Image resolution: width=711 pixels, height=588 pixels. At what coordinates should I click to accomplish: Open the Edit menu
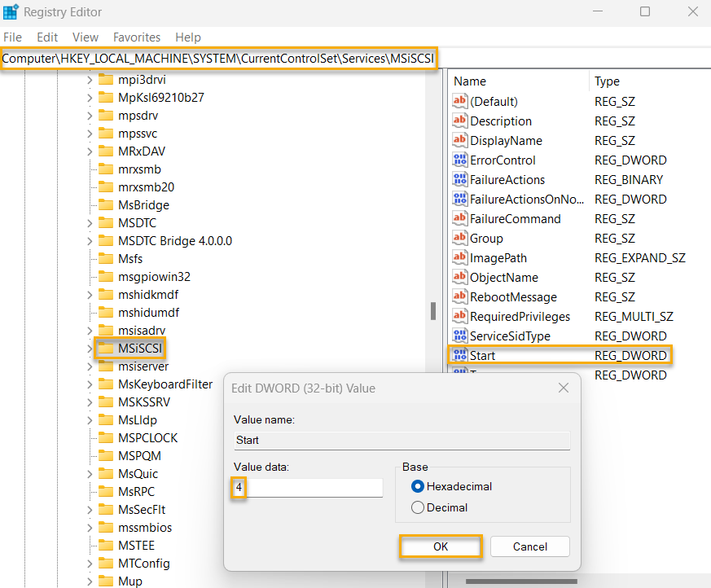(x=46, y=37)
